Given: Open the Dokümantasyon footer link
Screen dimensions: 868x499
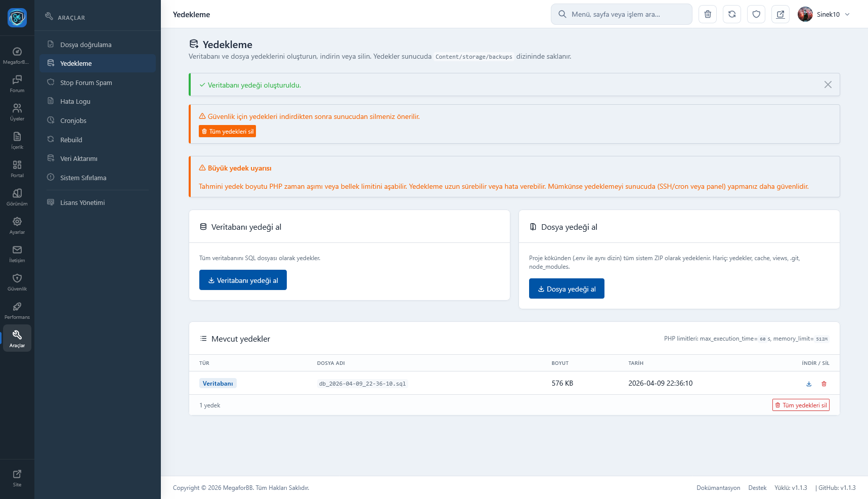Looking at the screenshot, I should click(718, 488).
